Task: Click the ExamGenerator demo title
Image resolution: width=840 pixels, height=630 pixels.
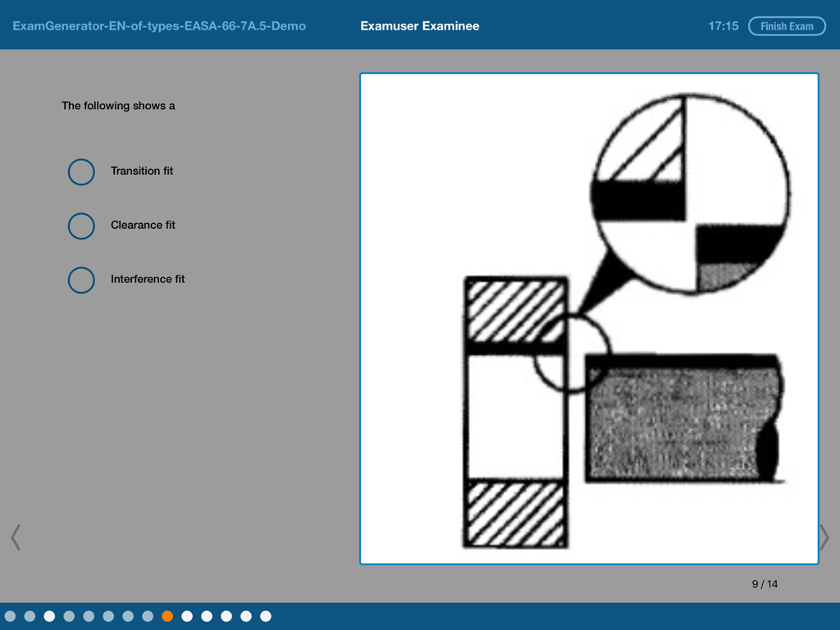Action: [160, 25]
